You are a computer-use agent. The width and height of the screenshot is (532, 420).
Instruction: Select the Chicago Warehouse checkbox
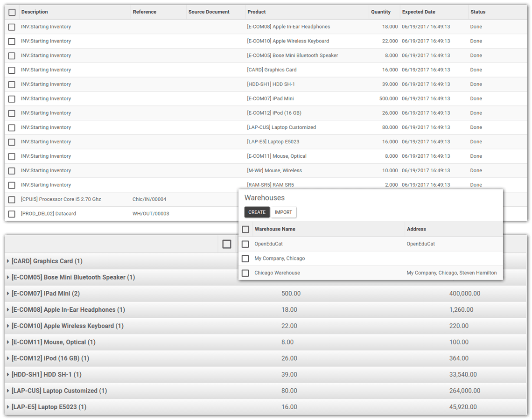point(245,273)
